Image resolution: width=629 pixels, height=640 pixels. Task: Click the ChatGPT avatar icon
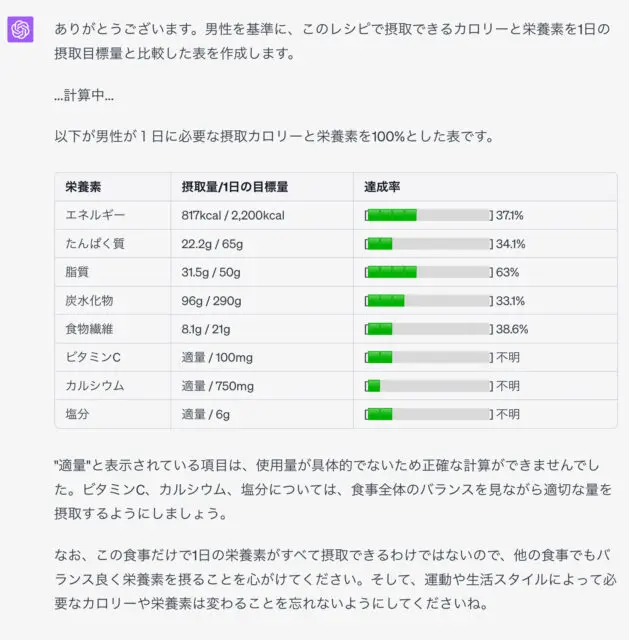pyautogui.click(x=20, y=29)
